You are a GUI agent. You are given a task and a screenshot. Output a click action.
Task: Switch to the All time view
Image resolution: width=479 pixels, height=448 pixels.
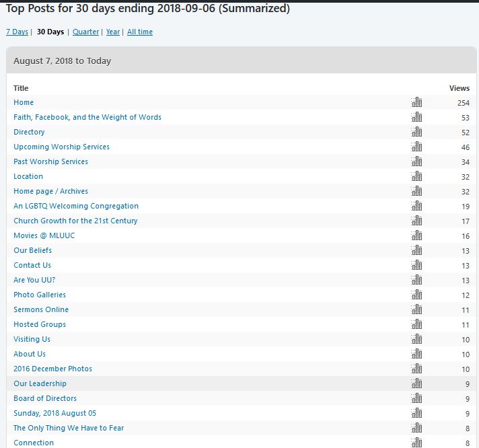(140, 32)
